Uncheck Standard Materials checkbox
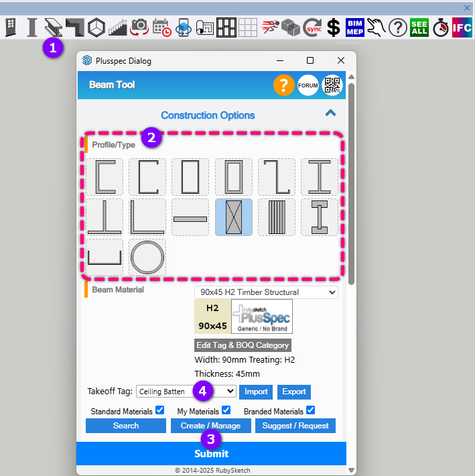475x476 pixels. (159, 410)
